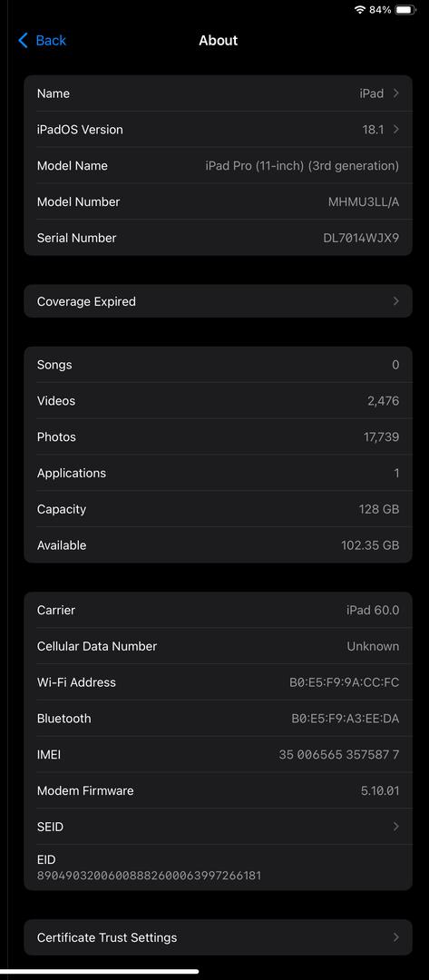429x980 pixels.
Task: Select the Wi-Fi Address value
Action: pos(344,682)
